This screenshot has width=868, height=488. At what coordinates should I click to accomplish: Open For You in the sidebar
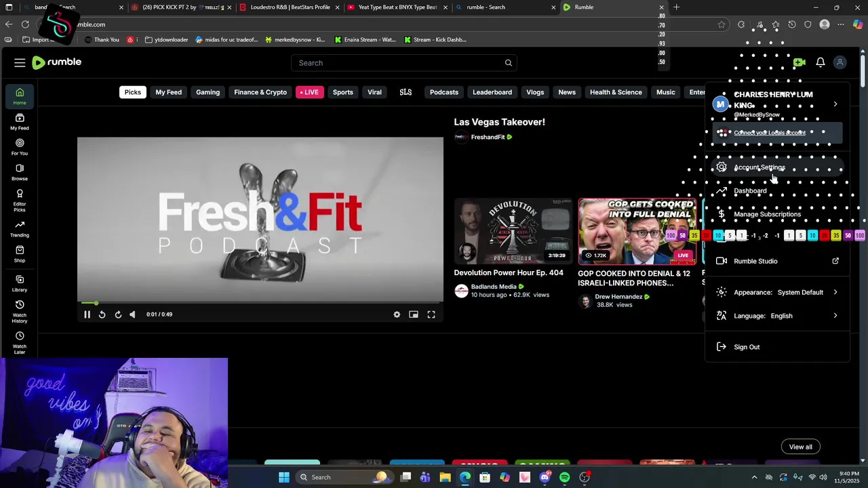(20, 147)
